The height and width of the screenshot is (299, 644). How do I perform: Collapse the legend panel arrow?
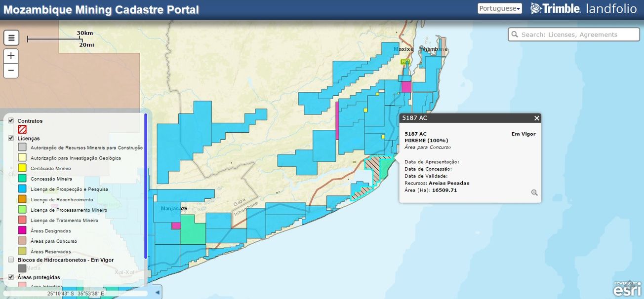click(x=157, y=293)
